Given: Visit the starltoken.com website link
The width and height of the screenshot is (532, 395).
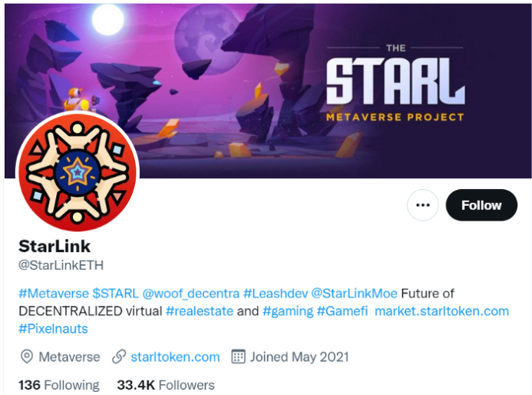Looking at the screenshot, I should point(175,357).
